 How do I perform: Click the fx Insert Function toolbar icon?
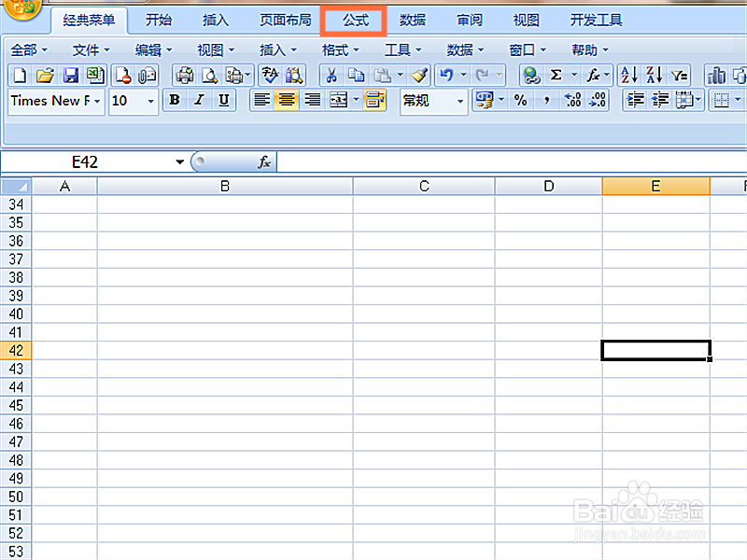[x=593, y=76]
